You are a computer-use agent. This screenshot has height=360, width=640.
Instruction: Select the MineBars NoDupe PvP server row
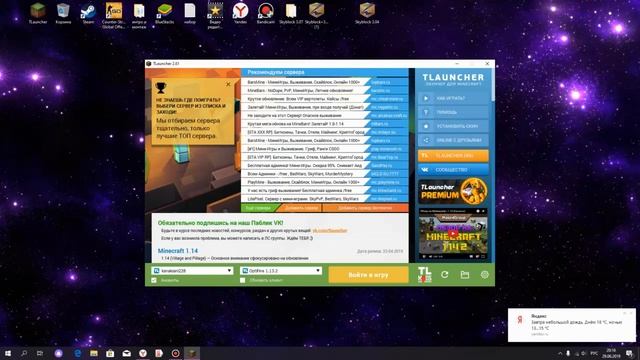pos(324,90)
